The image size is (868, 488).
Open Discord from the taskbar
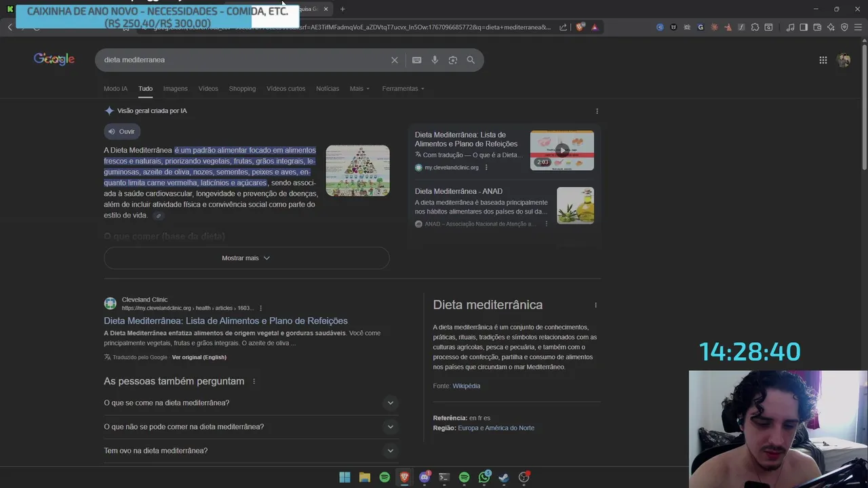[425, 477]
